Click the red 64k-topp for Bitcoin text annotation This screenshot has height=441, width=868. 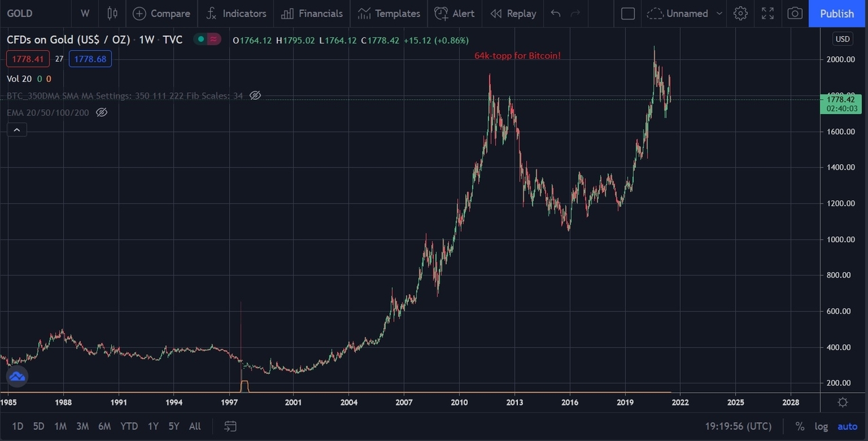click(517, 56)
